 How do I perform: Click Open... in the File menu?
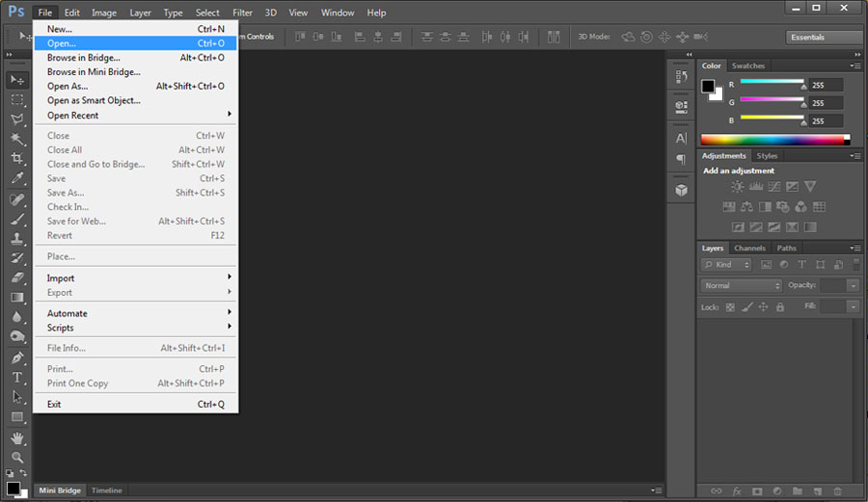pos(62,43)
